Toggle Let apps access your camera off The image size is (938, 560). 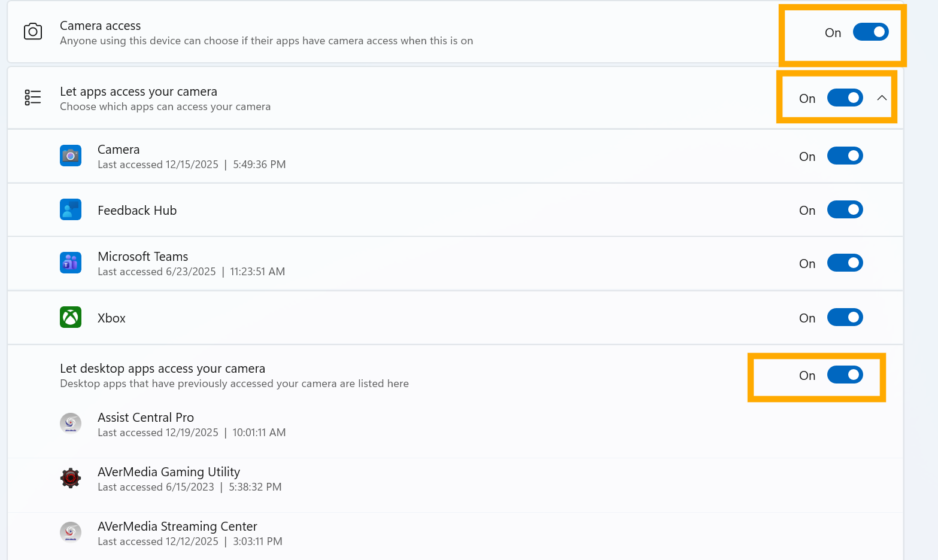click(x=845, y=98)
